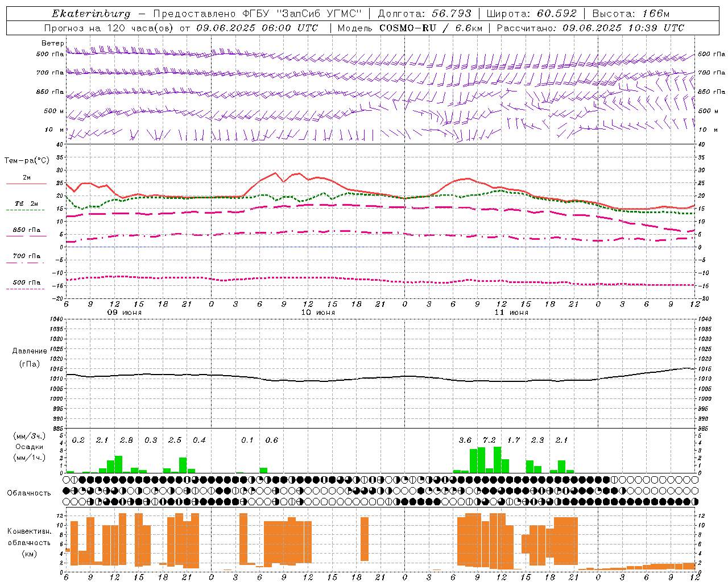Click the 'Осадки' precipitation label

(x=29, y=447)
